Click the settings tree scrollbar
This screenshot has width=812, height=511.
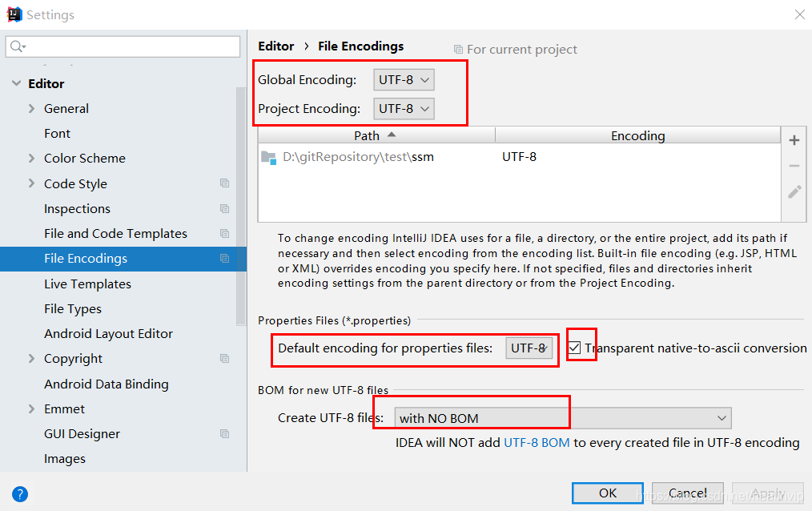pos(241,206)
